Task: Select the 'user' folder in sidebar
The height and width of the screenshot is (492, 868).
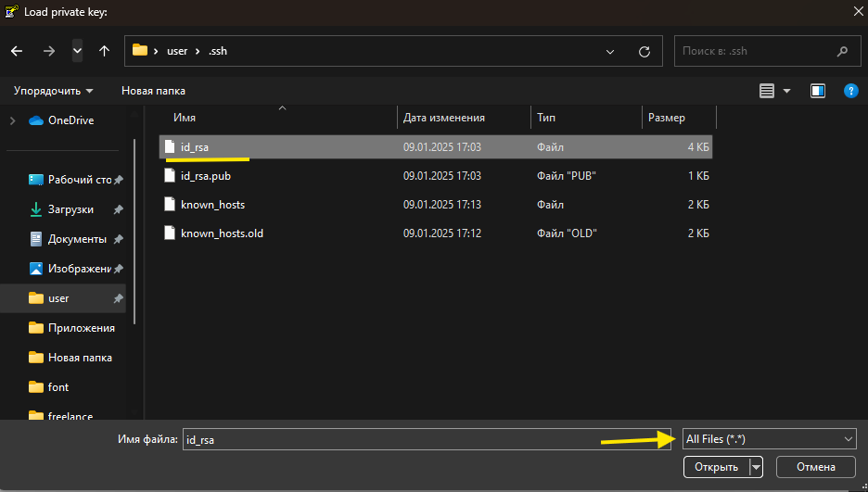Action: point(63,298)
